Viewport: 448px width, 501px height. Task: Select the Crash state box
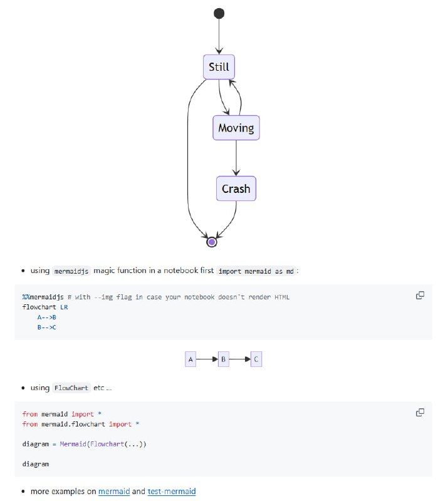(236, 189)
